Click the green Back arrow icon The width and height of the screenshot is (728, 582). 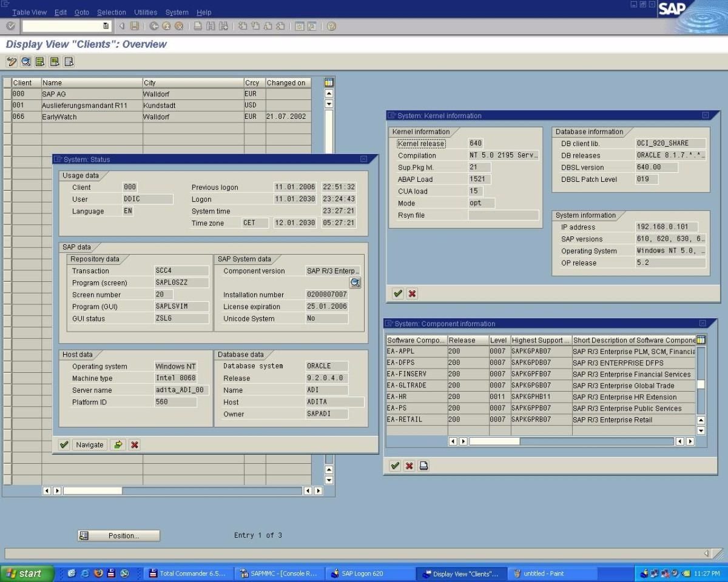pyautogui.click(x=154, y=26)
